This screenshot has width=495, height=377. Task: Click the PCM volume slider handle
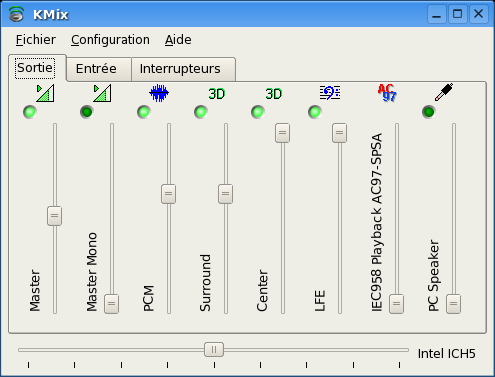(x=168, y=194)
